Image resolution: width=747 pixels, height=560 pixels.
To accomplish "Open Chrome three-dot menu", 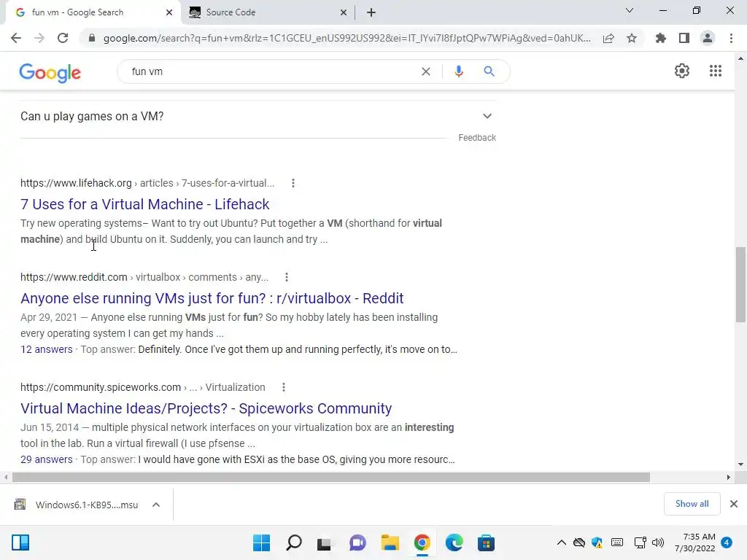I will 731,38.
